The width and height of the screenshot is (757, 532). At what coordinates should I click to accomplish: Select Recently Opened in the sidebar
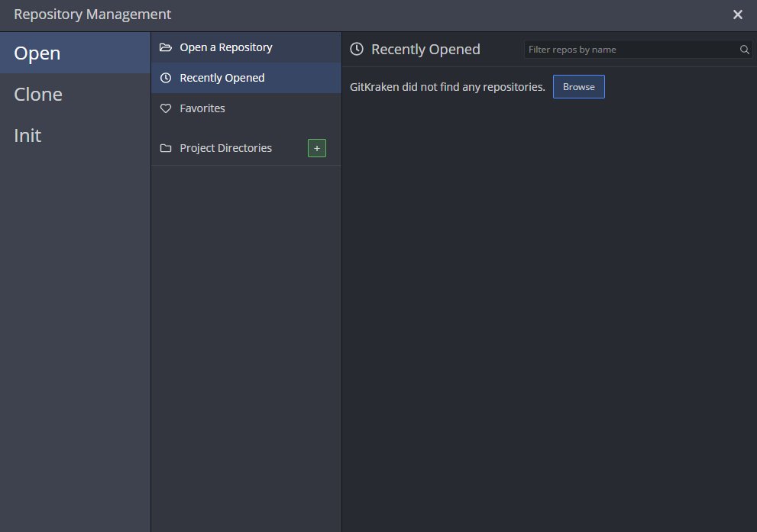(246, 78)
